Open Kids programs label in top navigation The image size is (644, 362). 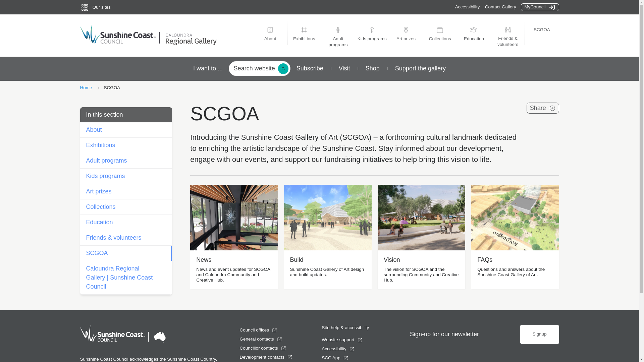(x=372, y=39)
